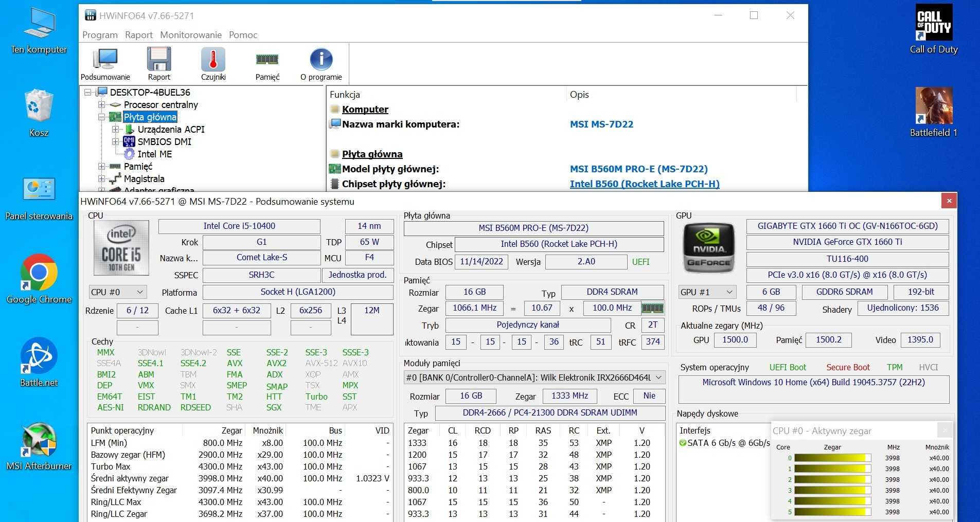Open the Raport menu
The height and width of the screenshot is (522, 980).
(139, 35)
